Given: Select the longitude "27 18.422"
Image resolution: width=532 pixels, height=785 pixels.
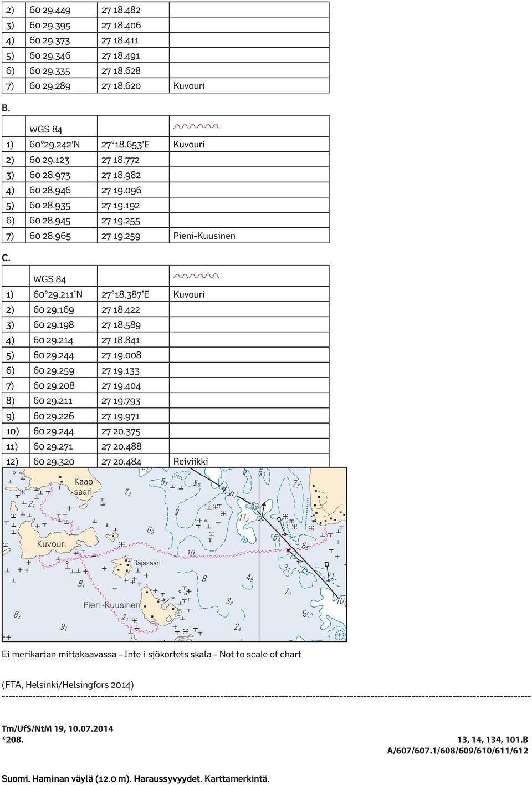Looking at the screenshot, I should [120, 309].
